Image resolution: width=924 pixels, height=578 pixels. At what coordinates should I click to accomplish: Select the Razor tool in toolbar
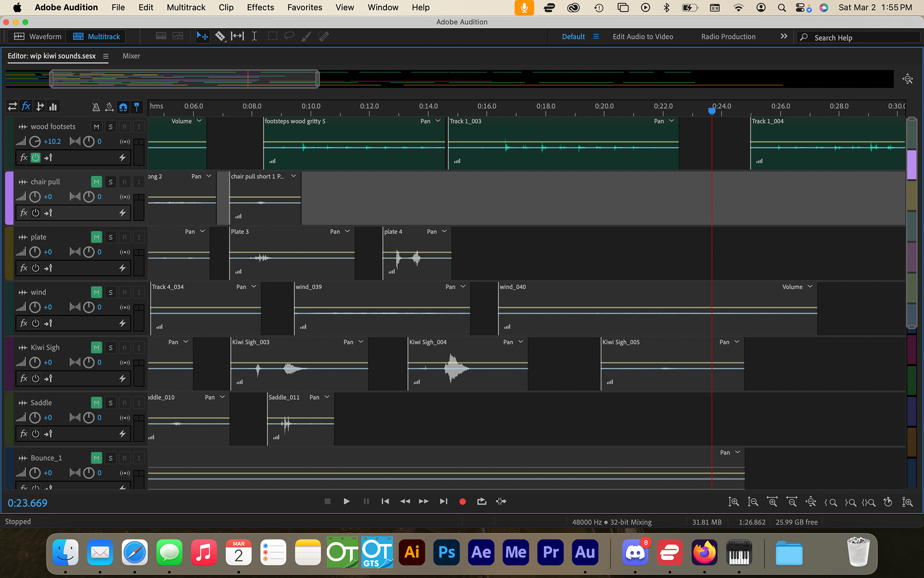click(x=220, y=36)
